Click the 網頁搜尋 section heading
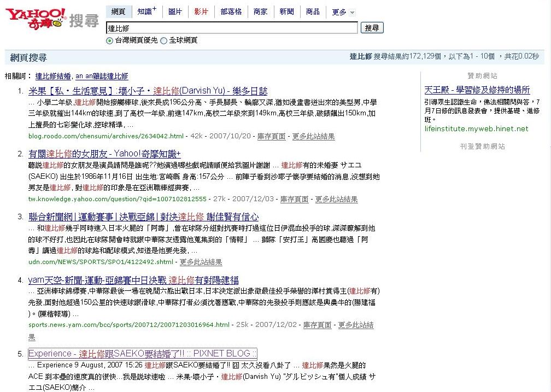The image size is (551, 392). 28,57
